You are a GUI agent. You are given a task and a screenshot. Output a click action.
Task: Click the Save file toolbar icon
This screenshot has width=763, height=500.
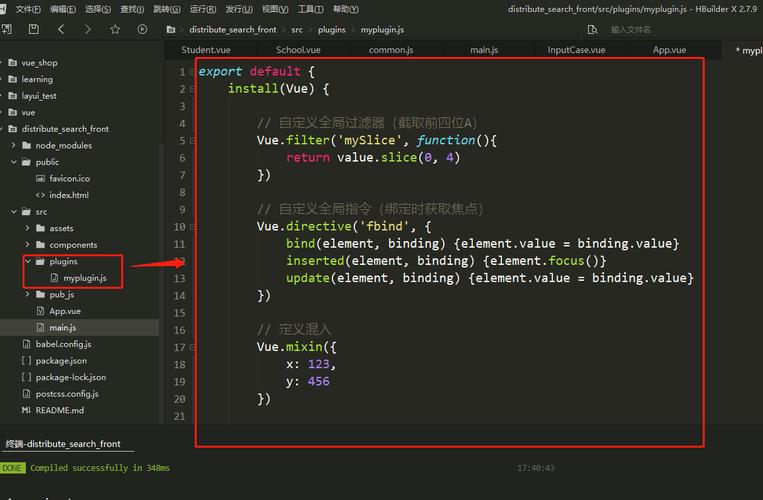coord(34,29)
